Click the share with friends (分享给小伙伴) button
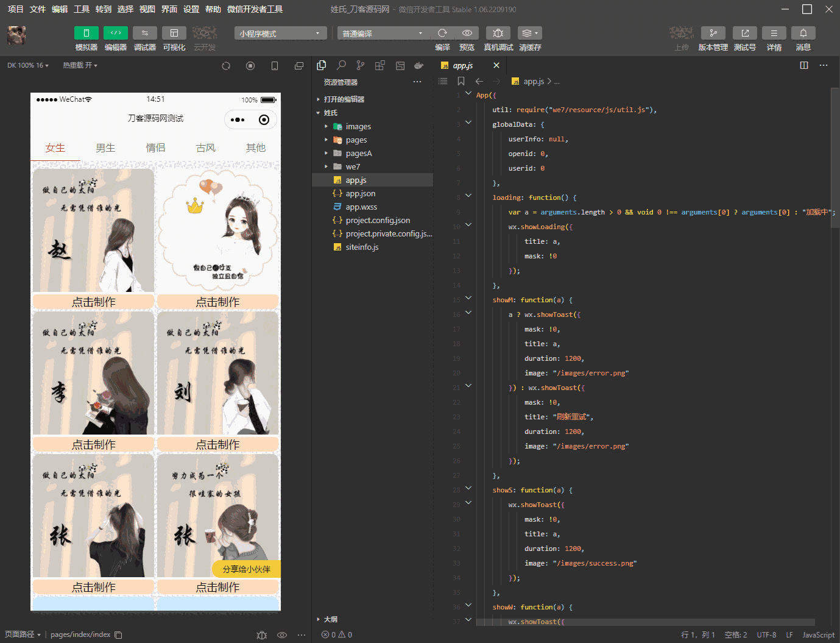 pyautogui.click(x=246, y=569)
